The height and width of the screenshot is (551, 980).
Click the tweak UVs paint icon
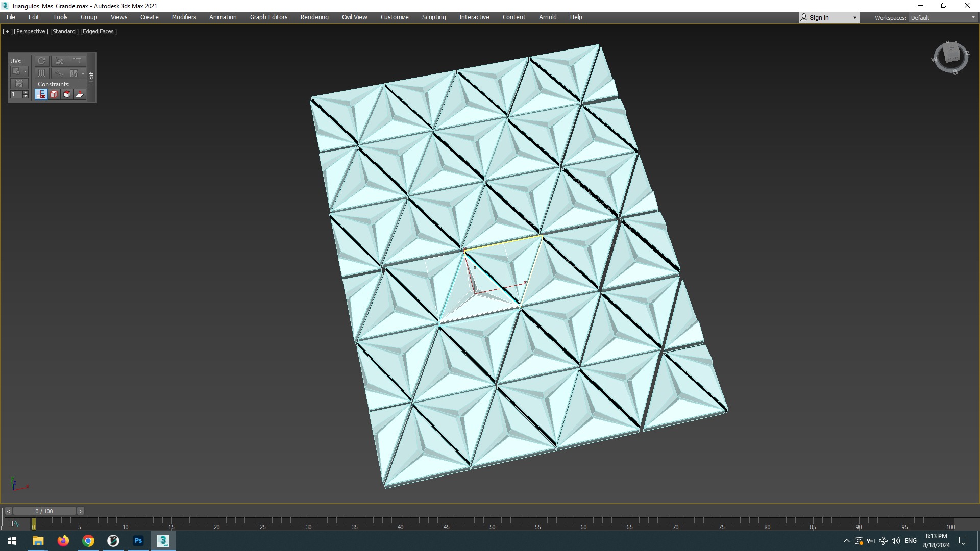click(19, 83)
